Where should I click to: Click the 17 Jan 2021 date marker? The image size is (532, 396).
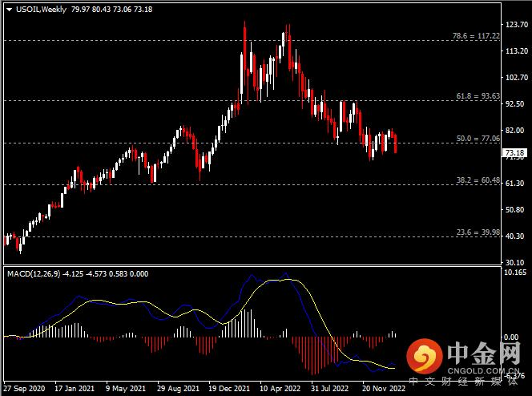tap(75, 389)
